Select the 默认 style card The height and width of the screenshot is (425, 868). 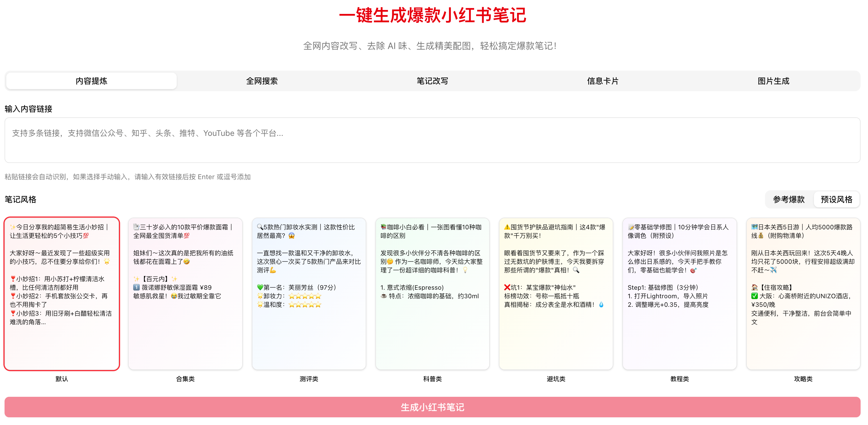coord(62,293)
